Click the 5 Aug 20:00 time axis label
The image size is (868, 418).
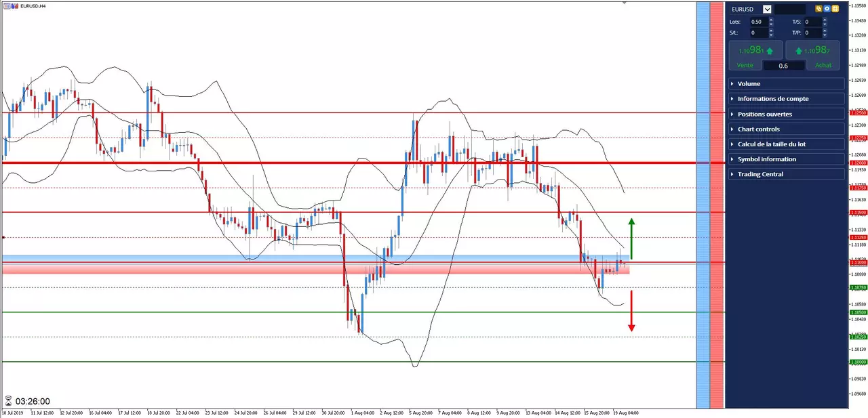coord(422,412)
